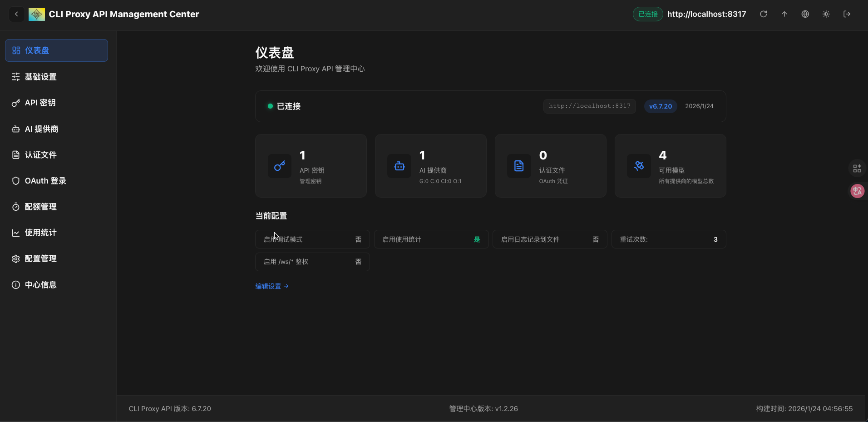This screenshot has width=868, height=422.
Task: Click the 'G:0 C:0 Cl:0 O:1' provider counts
Action: (440, 181)
